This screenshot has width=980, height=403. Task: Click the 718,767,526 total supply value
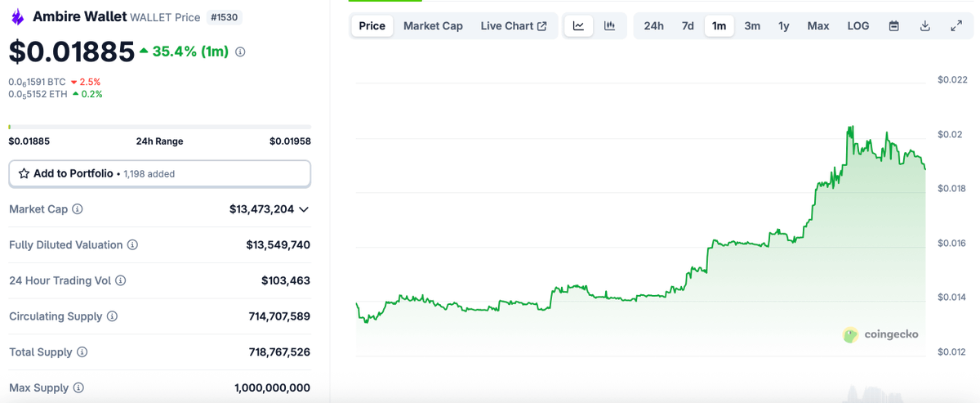point(279,352)
